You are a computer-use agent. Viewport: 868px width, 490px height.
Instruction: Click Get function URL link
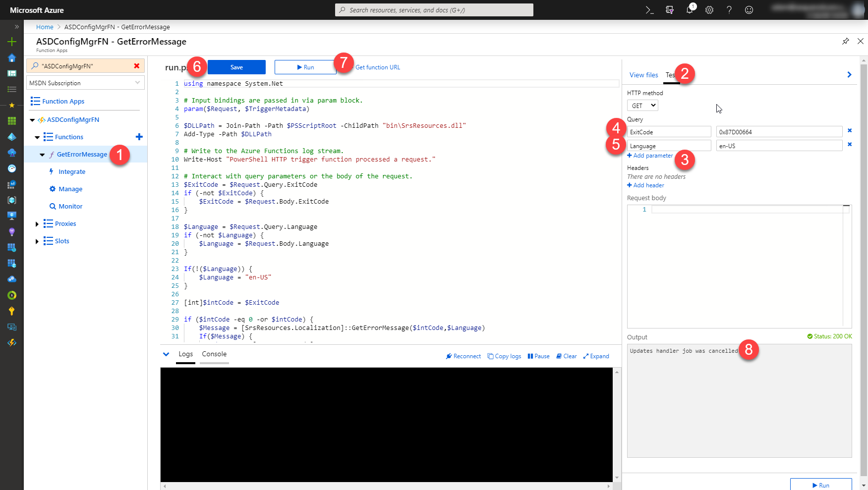378,67
